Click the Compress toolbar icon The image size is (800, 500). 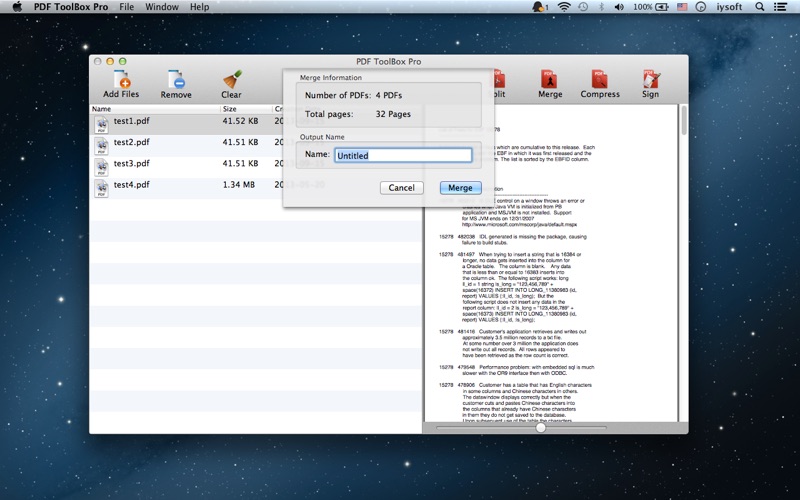pyautogui.click(x=600, y=79)
